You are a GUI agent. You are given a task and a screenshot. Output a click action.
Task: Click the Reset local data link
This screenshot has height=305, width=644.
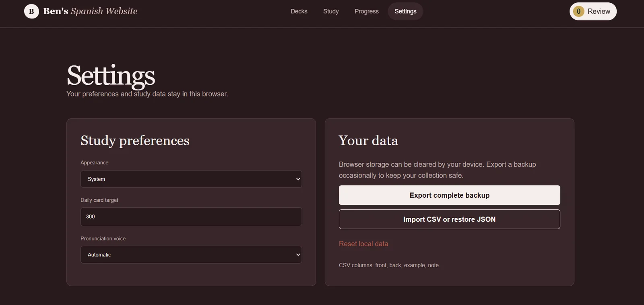pos(363,244)
